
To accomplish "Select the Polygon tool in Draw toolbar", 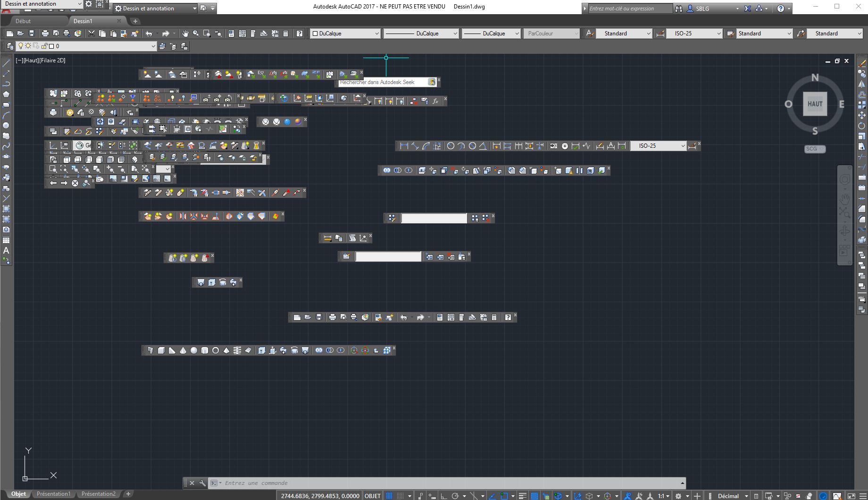I will point(6,94).
